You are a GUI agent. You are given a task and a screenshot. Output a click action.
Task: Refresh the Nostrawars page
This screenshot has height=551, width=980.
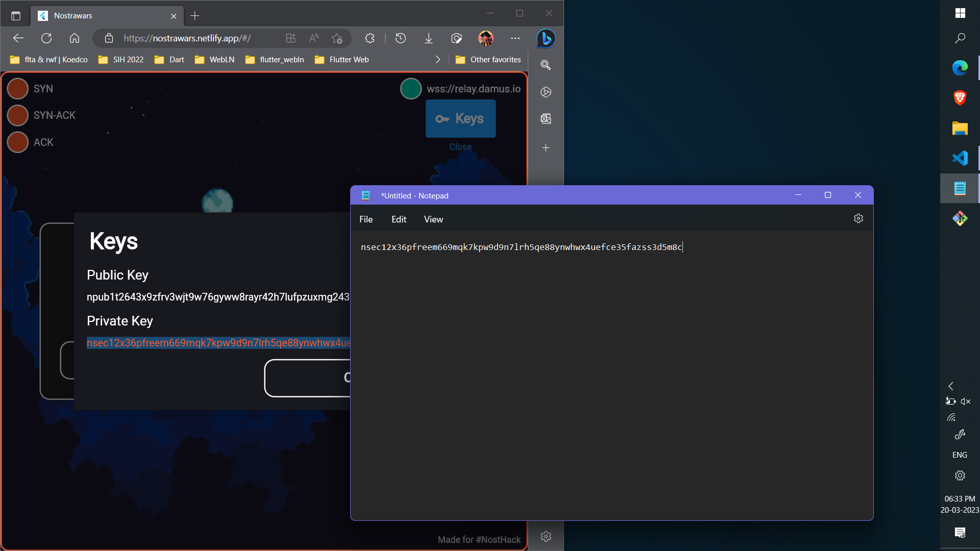(x=46, y=38)
